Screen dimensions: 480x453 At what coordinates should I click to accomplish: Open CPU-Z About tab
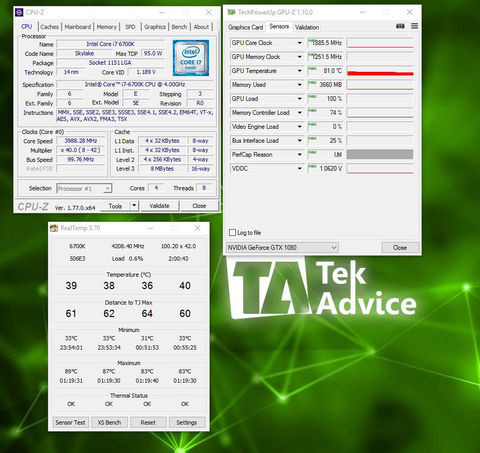tap(201, 27)
